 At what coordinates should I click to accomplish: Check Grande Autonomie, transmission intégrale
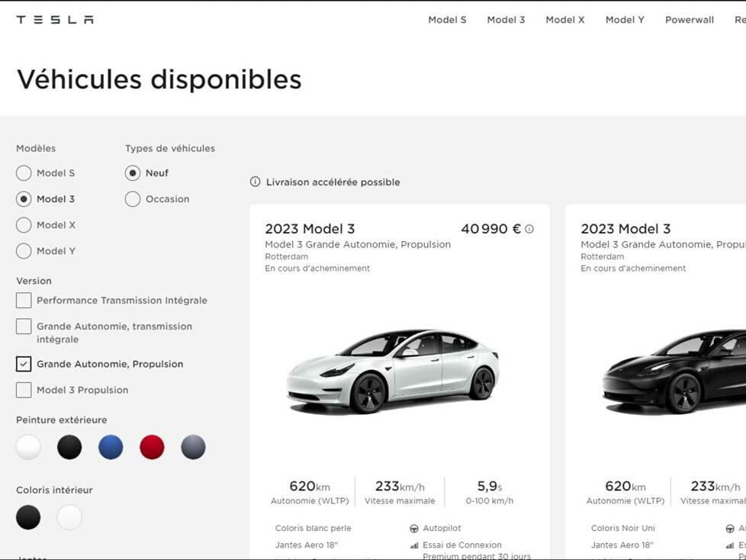24,327
